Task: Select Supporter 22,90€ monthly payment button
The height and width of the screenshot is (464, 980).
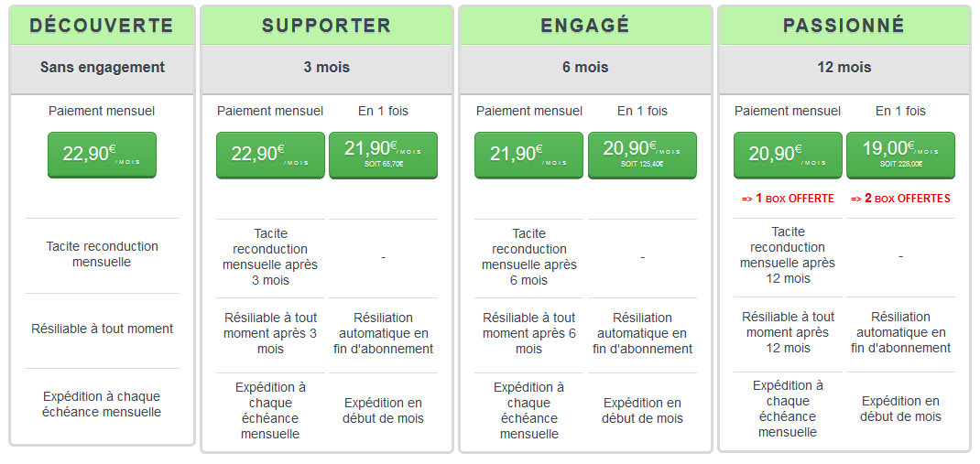Action: tap(270, 155)
